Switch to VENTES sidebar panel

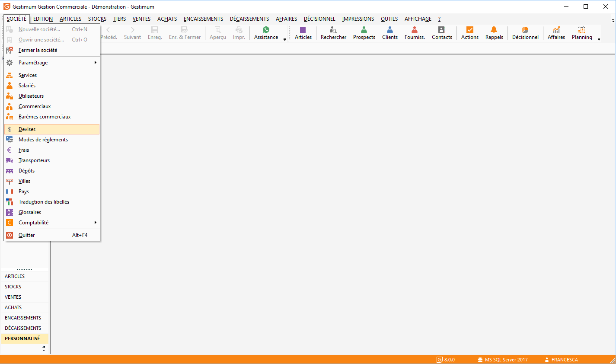pos(25,297)
